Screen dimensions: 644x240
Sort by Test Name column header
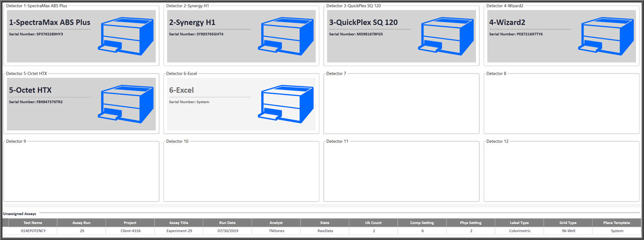[x=33, y=222]
